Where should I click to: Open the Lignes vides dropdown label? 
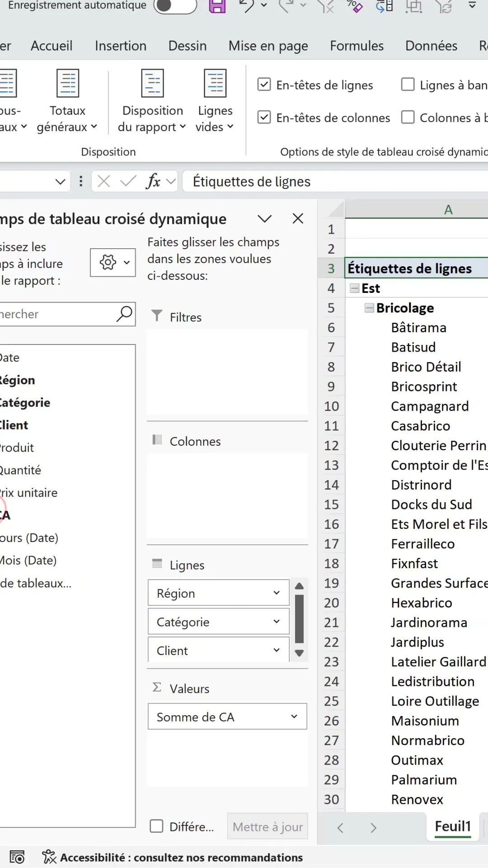215,119
